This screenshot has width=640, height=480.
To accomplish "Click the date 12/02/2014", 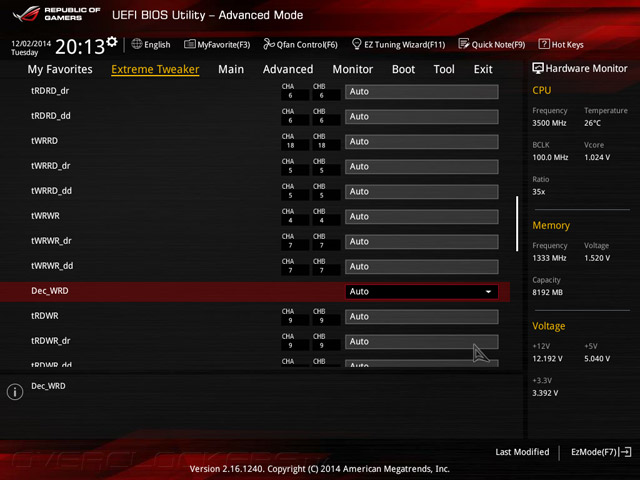I will coord(31,43).
